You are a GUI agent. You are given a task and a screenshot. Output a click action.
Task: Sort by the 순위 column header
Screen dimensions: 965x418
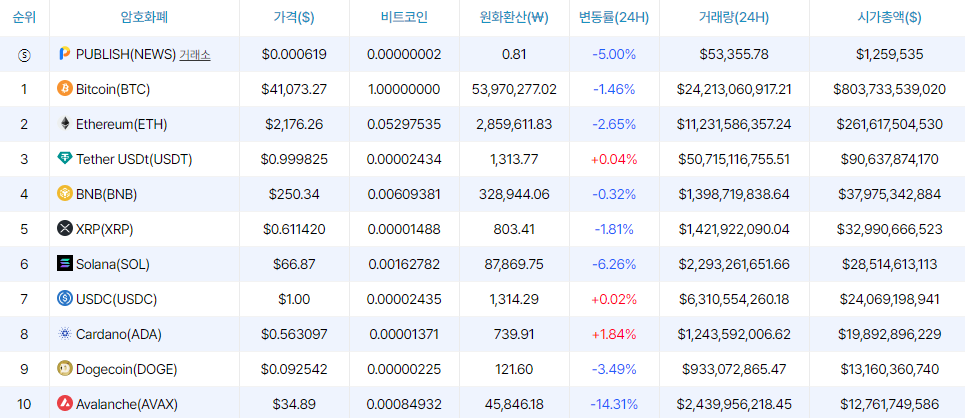24,17
